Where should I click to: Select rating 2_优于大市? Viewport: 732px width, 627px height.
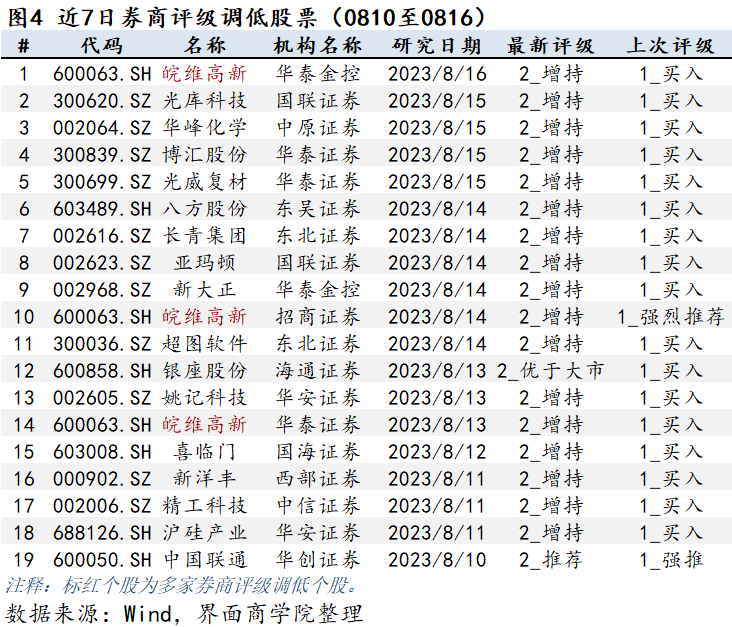pyautogui.click(x=551, y=371)
